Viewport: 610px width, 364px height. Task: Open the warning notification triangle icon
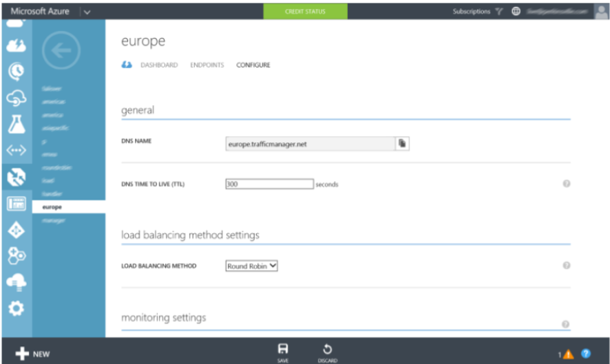(567, 354)
